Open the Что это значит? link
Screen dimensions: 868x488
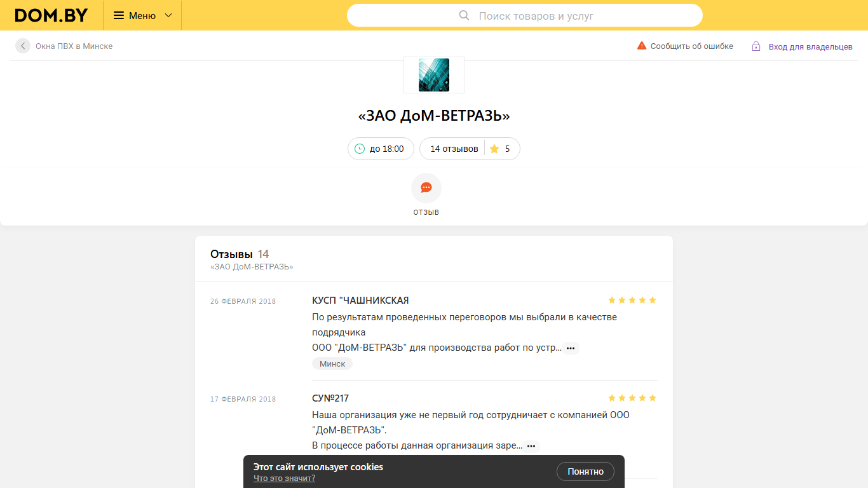(284, 478)
